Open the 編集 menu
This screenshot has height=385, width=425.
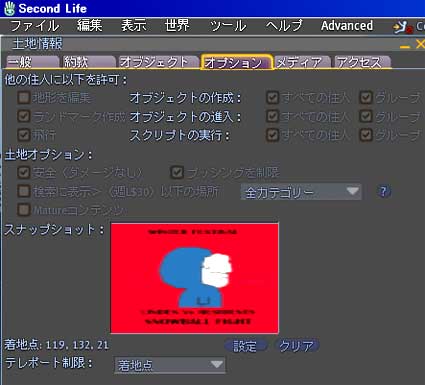(89, 26)
